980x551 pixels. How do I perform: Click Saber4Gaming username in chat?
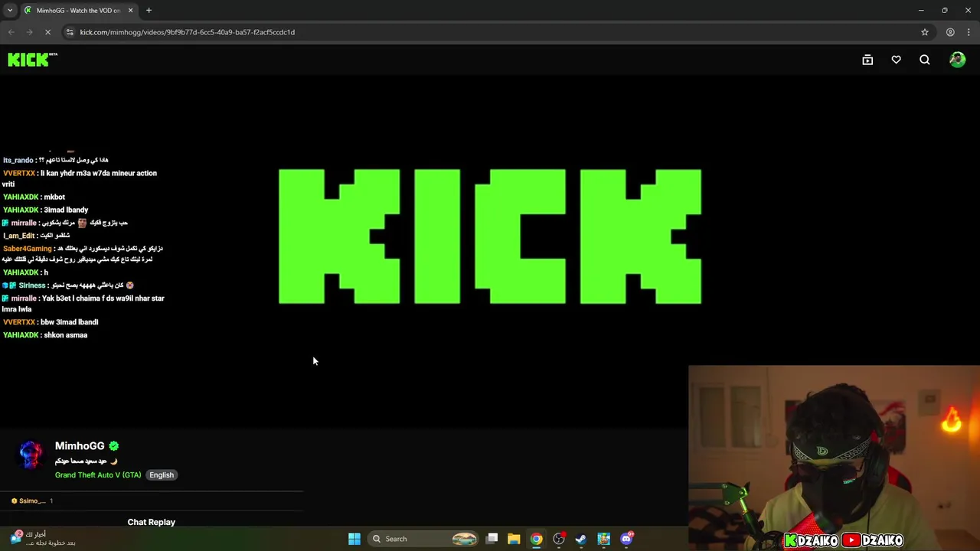(x=28, y=249)
